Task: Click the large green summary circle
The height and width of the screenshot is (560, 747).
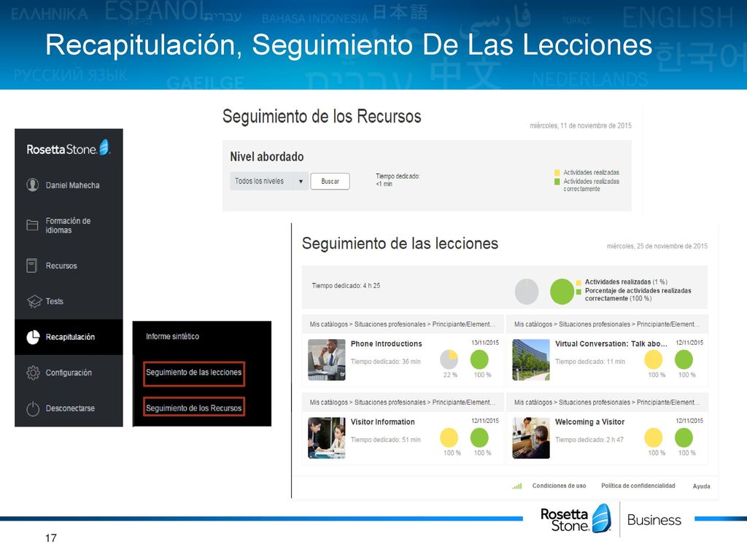Action: coord(562,292)
